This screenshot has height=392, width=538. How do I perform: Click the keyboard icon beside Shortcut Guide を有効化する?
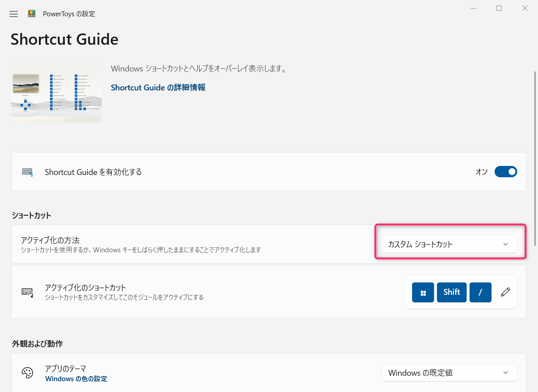[27, 172]
